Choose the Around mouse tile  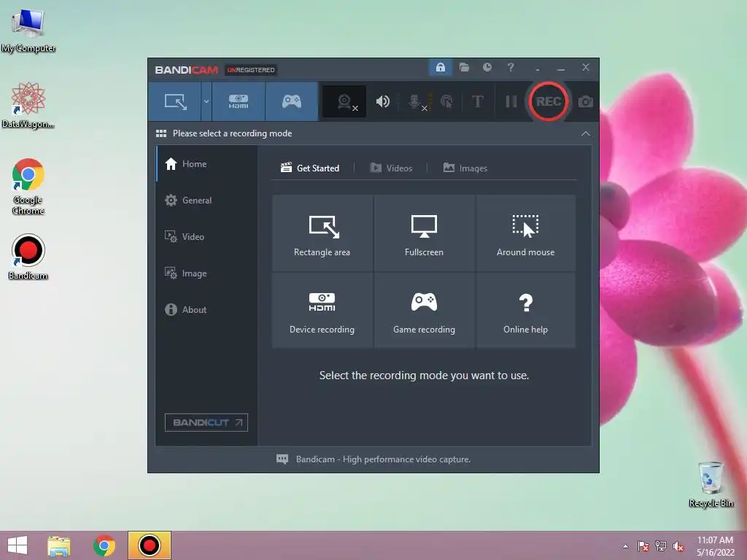(525, 233)
